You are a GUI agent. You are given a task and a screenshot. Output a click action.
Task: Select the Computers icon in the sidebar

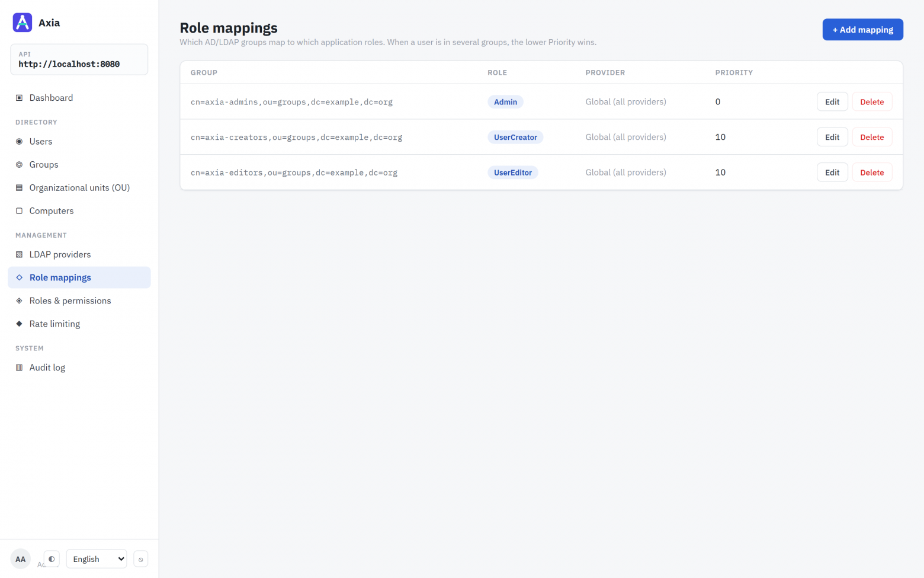19,211
